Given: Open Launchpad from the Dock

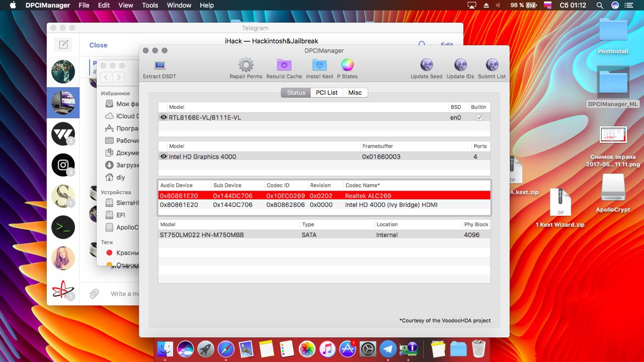Looking at the screenshot, I should pyautogui.click(x=206, y=349).
